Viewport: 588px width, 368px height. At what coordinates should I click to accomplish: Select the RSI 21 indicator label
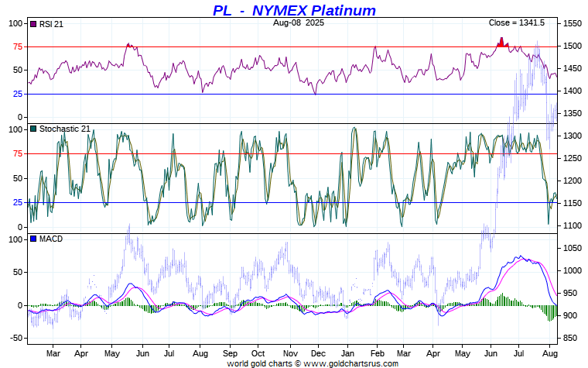pyautogui.click(x=51, y=24)
